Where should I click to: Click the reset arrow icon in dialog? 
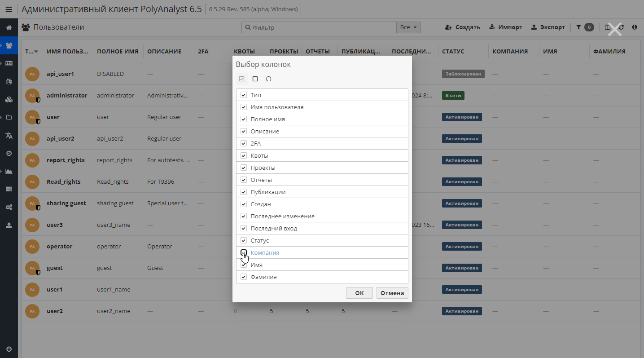(268, 79)
